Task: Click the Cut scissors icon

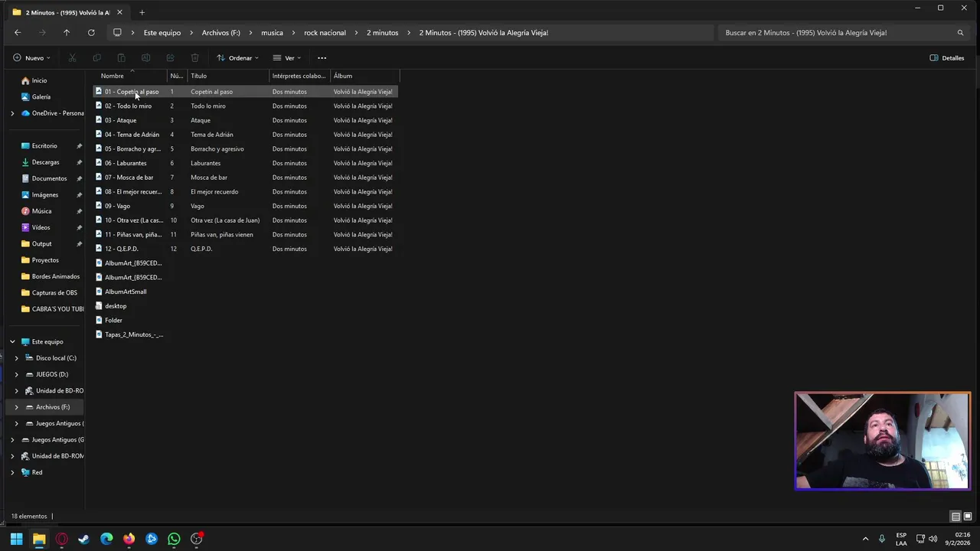Action: click(x=72, y=58)
